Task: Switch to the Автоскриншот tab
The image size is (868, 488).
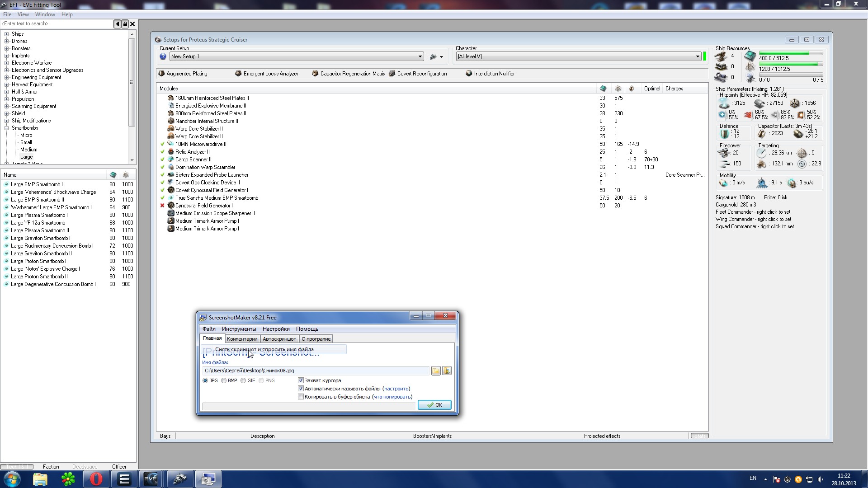Action: coord(279,339)
